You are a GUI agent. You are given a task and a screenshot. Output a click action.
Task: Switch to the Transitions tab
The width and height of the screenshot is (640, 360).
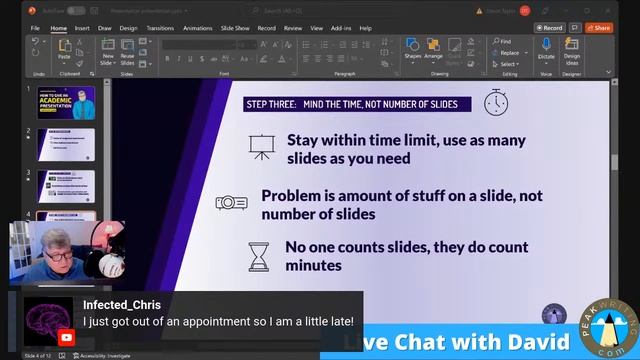click(160, 28)
